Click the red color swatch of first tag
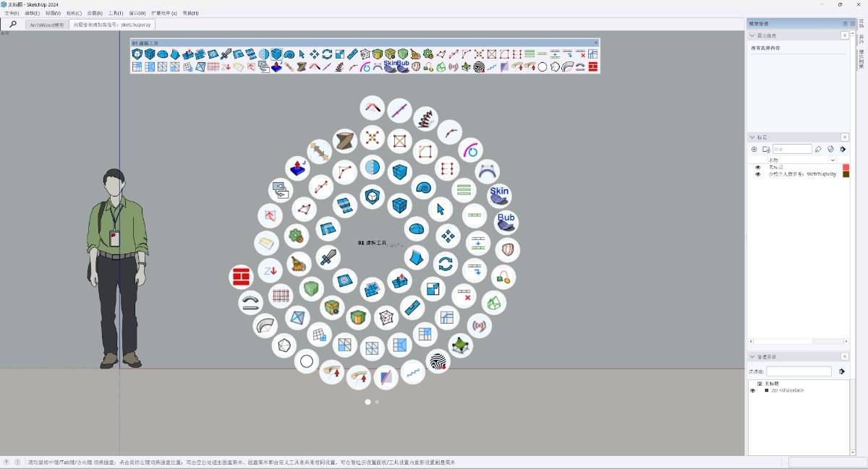868x469 pixels. click(x=846, y=167)
